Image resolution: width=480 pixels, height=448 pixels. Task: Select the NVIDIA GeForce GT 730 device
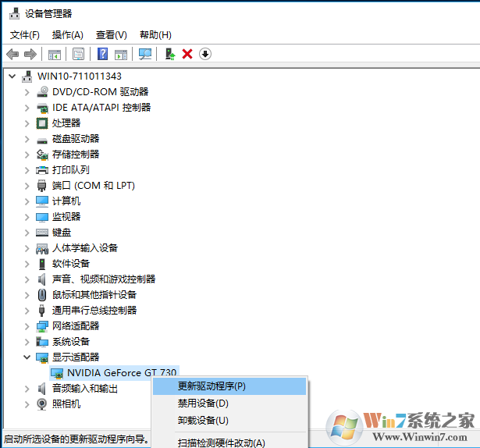[x=122, y=373]
